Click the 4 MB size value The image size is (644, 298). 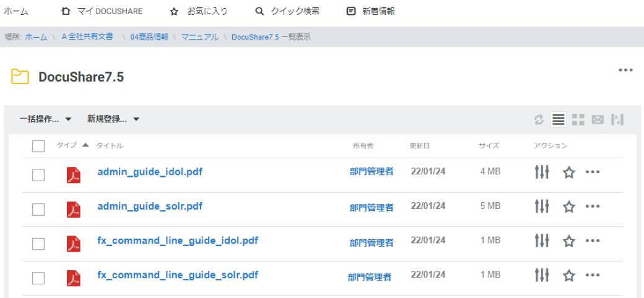pos(490,172)
